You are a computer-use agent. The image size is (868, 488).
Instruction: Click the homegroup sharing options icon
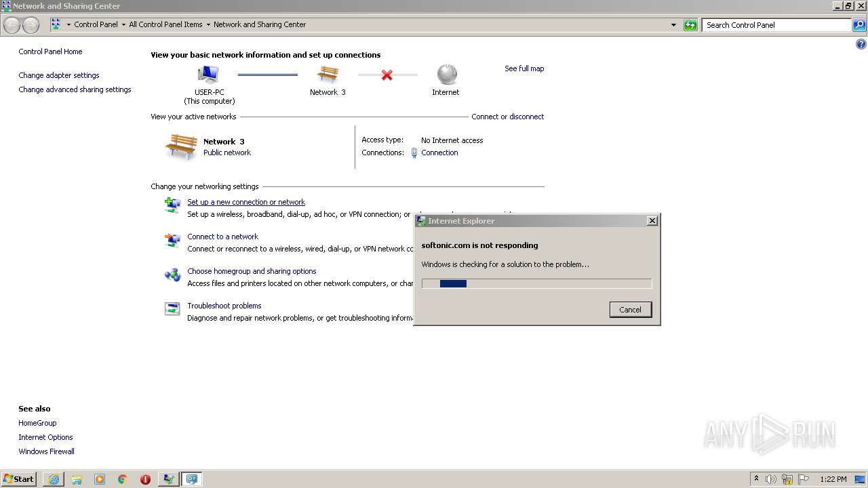172,274
